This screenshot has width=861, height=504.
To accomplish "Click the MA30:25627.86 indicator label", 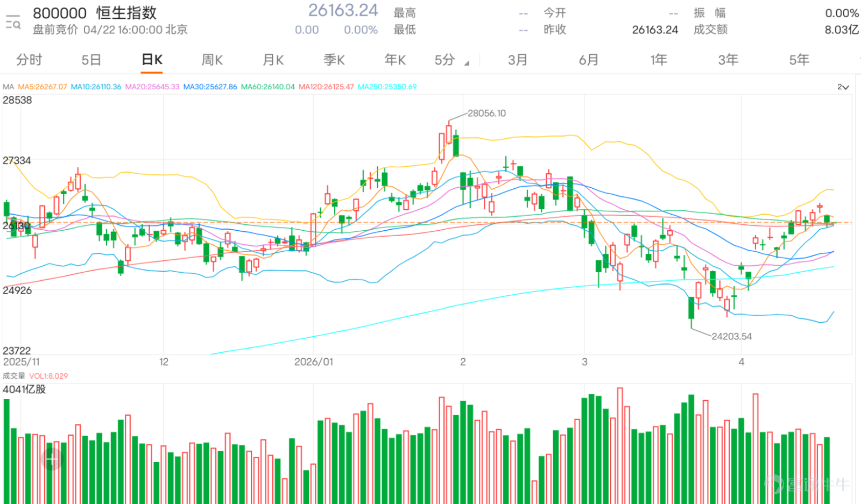I will pos(210,87).
